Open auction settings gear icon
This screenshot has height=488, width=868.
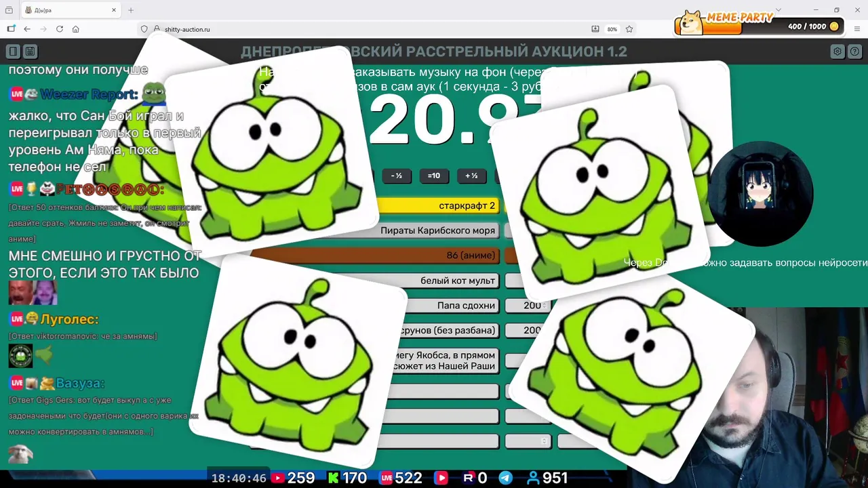click(837, 52)
